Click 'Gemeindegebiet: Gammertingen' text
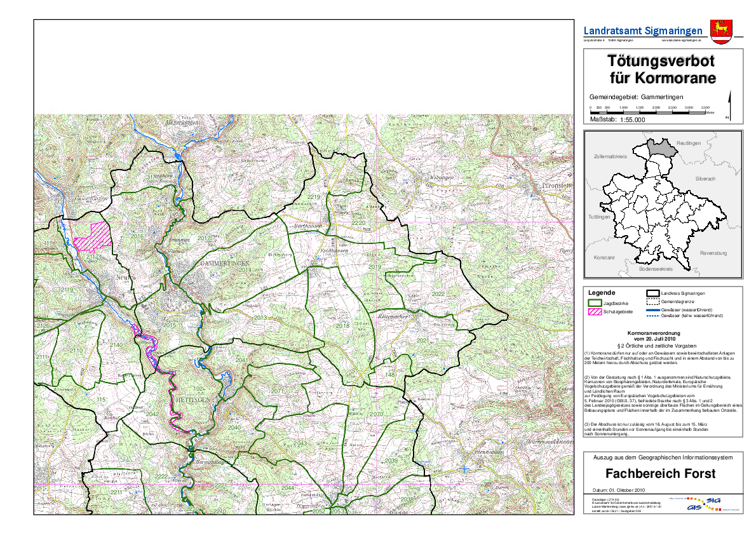The height and width of the screenshot is (535, 756). [636, 97]
